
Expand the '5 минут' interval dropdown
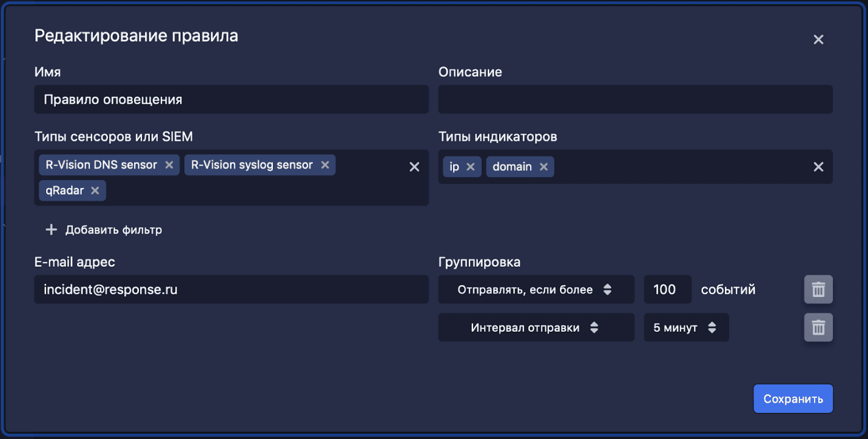pyautogui.click(x=685, y=328)
